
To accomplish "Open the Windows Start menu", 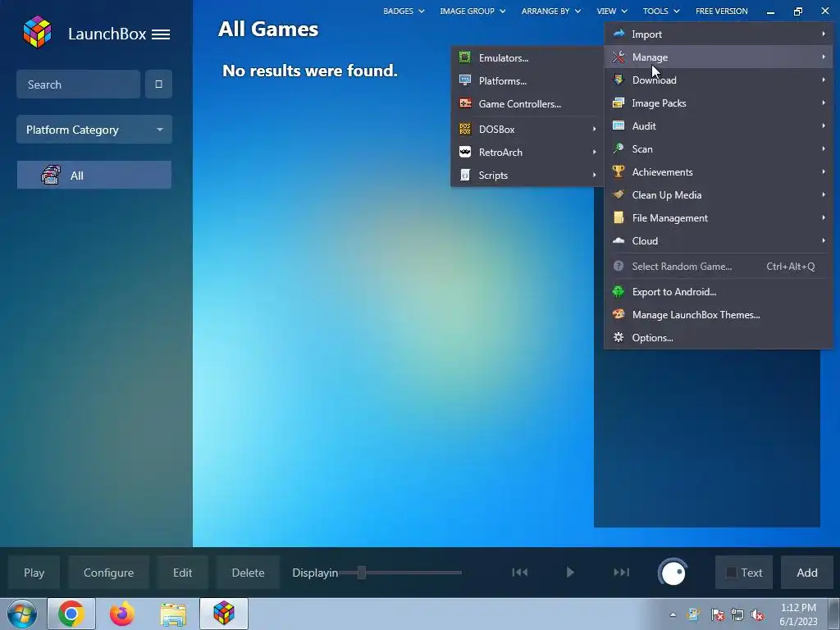I will (x=21, y=614).
